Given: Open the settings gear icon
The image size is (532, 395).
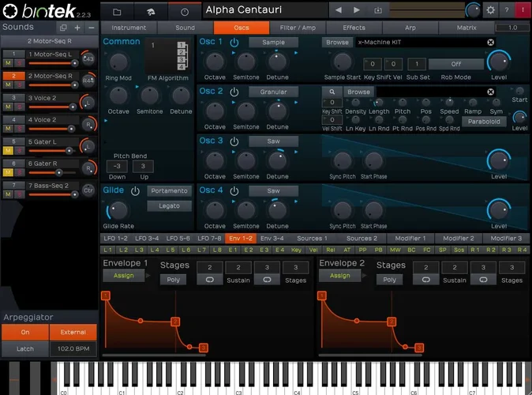Looking at the screenshot, I should [490, 10].
